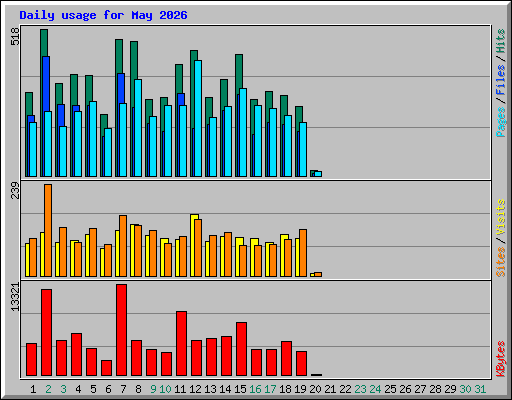Image resolution: width=512 pixels, height=400 pixels.
Task: Click the 'Hits' legend label
Action: [x=501, y=41]
